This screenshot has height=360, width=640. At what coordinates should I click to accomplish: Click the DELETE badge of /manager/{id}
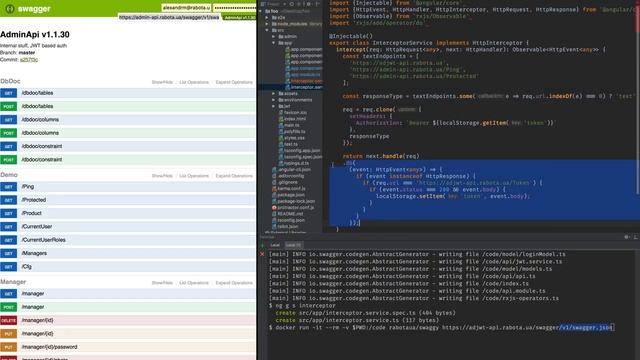tap(9, 320)
